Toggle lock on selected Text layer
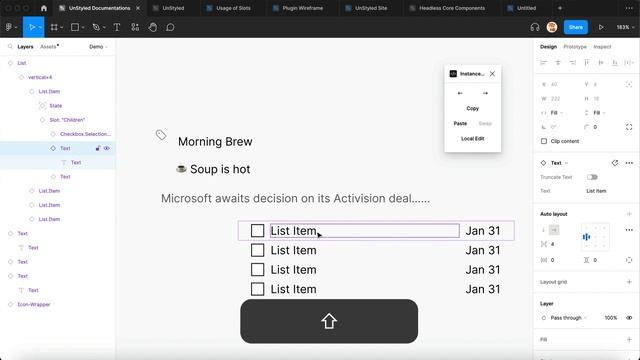Viewport: 640px width, 360px height. [x=98, y=148]
